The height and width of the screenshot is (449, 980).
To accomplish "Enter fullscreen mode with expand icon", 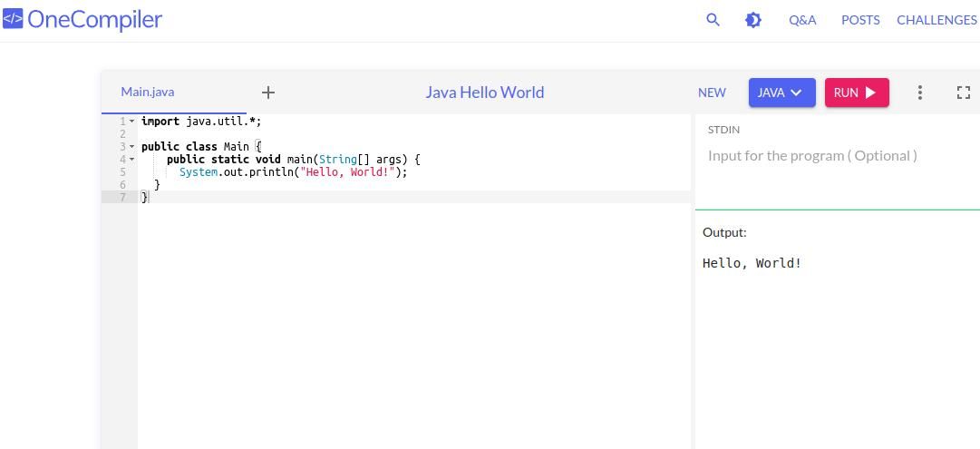I will click(x=964, y=93).
